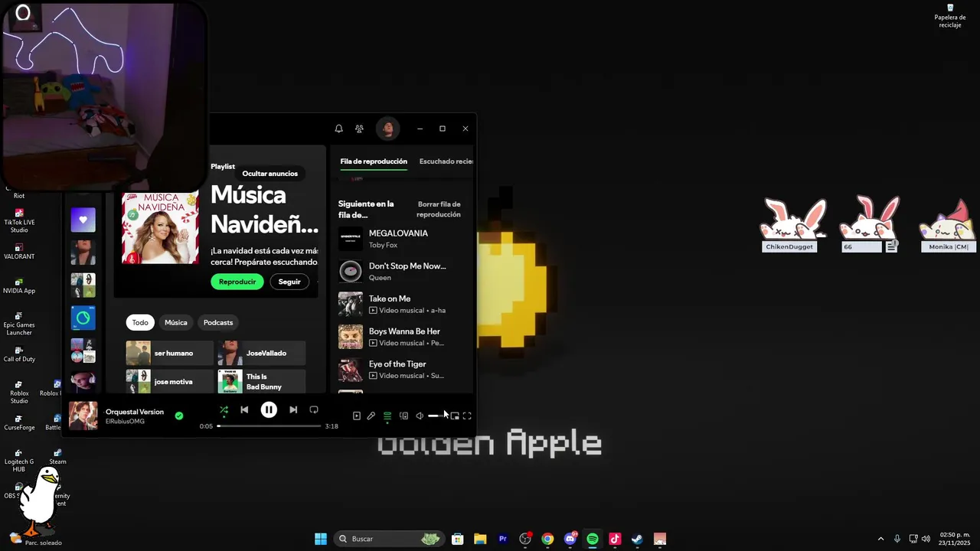Select VALORANT desktop shortcut
This screenshot has height=551, width=980.
pyautogui.click(x=19, y=252)
